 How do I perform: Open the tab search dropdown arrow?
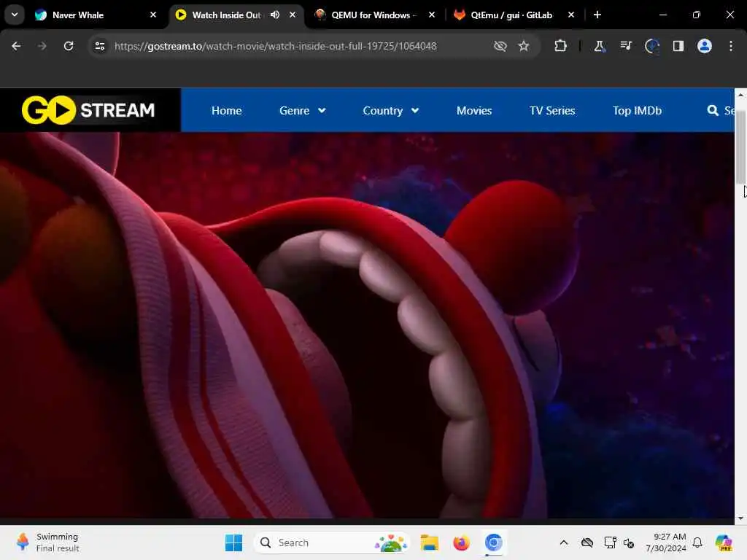[x=15, y=15]
